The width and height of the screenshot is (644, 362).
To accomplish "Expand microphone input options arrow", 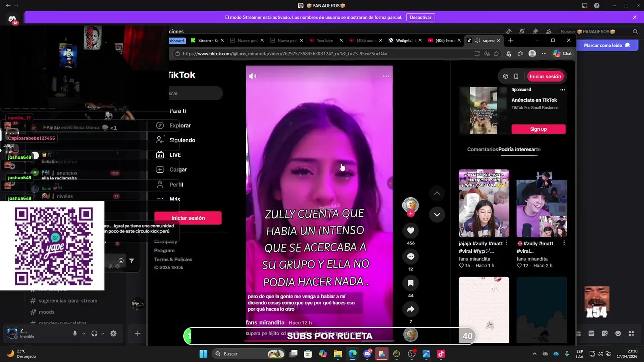I will (84, 333).
